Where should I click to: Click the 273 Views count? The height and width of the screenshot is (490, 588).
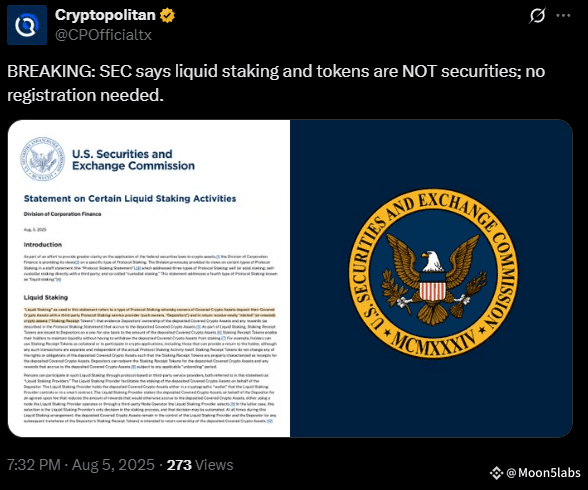[x=200, y=465]
